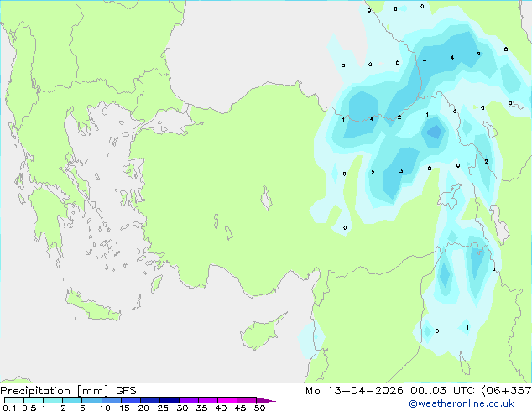
Task: Click the 0.5–1 mm legend color swatch
Action: click(x=34, y=400)
